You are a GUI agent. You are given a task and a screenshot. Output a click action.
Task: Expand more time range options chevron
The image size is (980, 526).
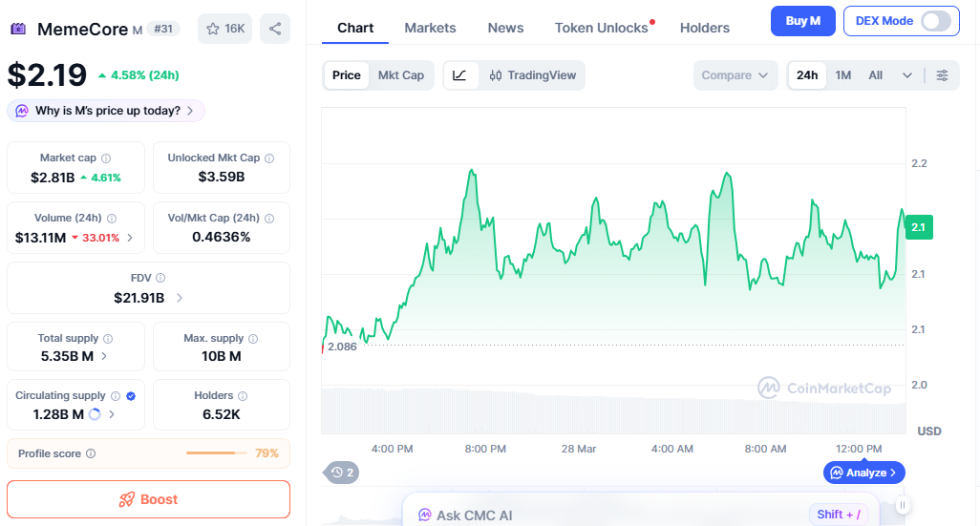[906, 75]
